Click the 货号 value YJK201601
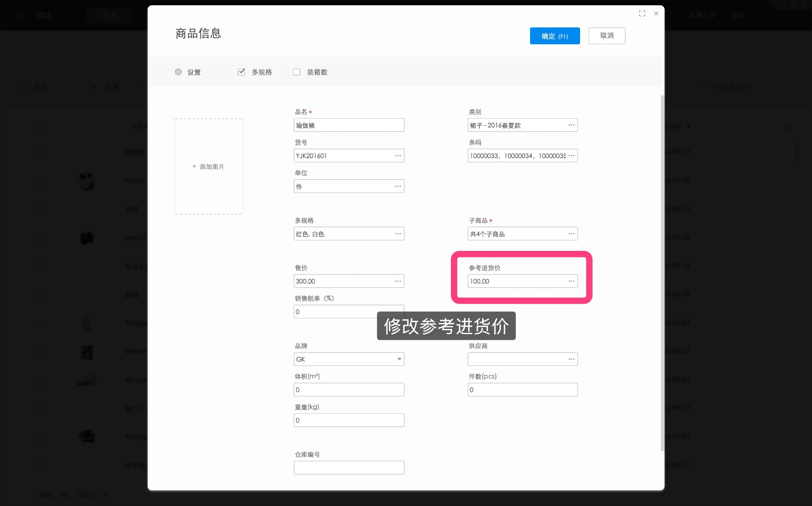 tap(311, 156)
